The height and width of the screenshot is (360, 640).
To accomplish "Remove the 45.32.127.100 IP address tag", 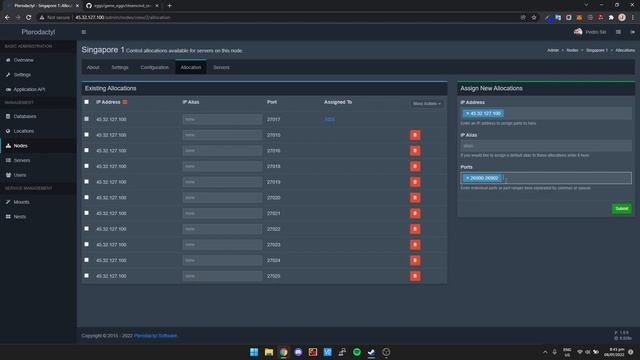I will (x=467, y=113).
